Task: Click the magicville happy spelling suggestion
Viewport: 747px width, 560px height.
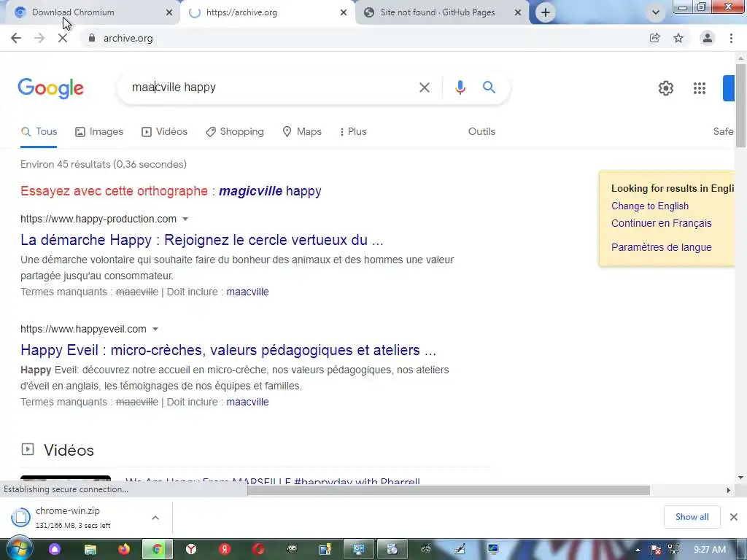Action: pos(270,191)
